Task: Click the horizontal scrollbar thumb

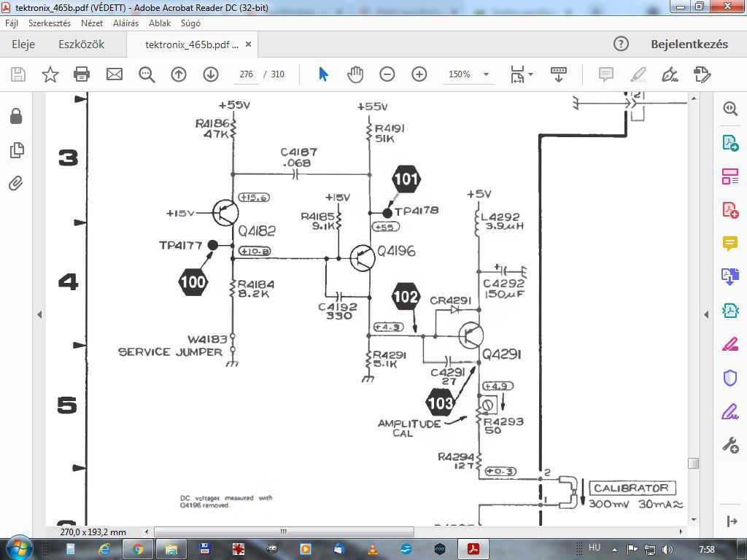Action: tap(284, 532)
